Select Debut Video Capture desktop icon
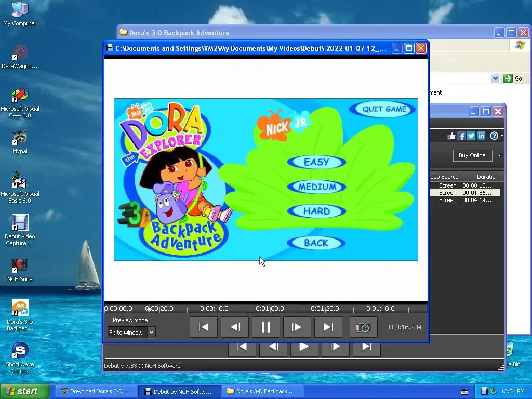This screenshot has width=532, height=399. [20, 230]
